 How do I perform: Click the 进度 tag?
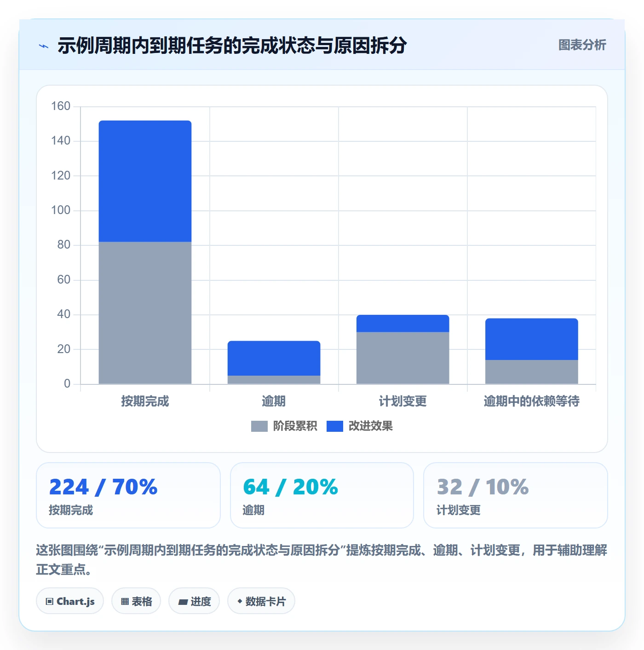194,601
